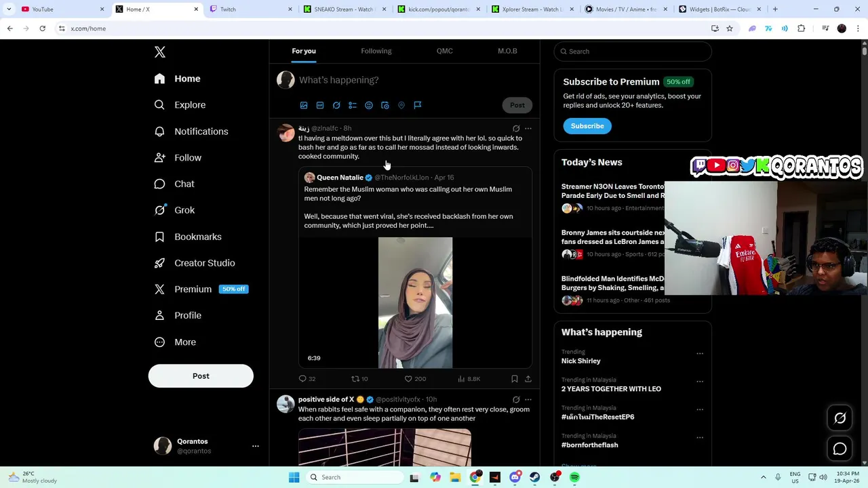Repost the @zinalfc post

tap(359, 379)
